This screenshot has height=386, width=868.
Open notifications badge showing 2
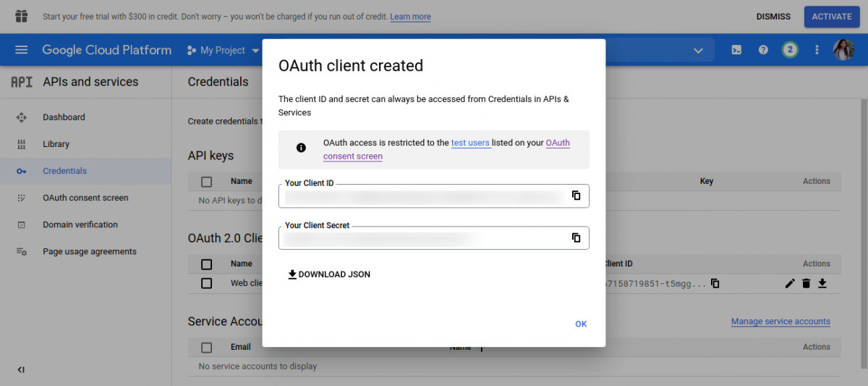pyautogui.click(x=790, y=50)
